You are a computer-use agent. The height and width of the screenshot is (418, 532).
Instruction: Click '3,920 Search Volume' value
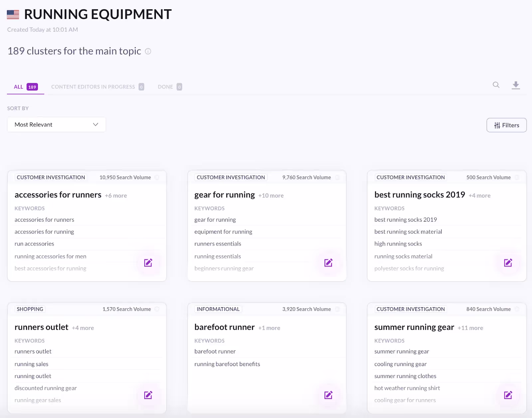307,309
